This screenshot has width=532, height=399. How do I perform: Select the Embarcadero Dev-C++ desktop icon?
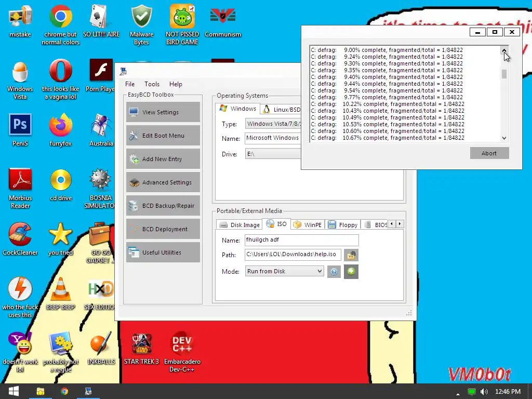tap(182, 352)
